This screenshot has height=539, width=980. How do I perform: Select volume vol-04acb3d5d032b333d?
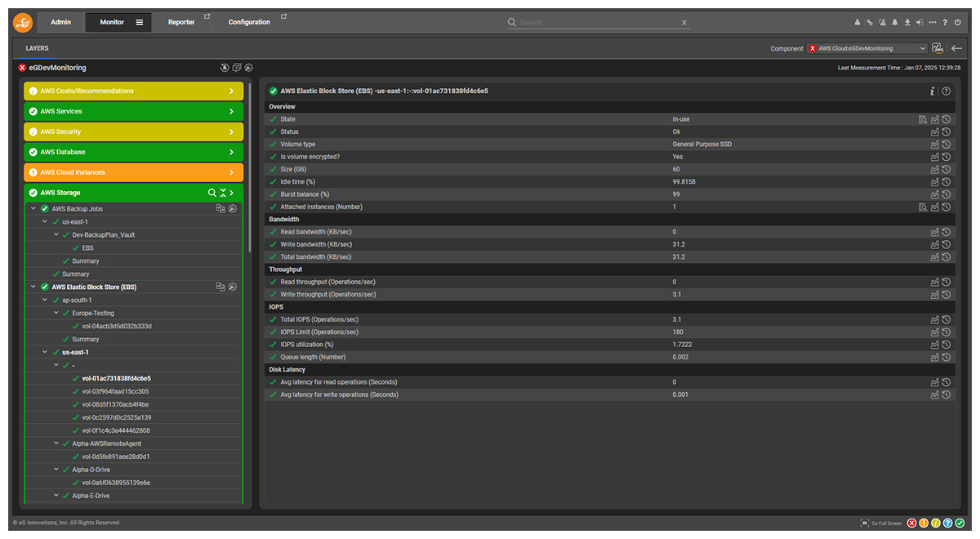[117, 327]
